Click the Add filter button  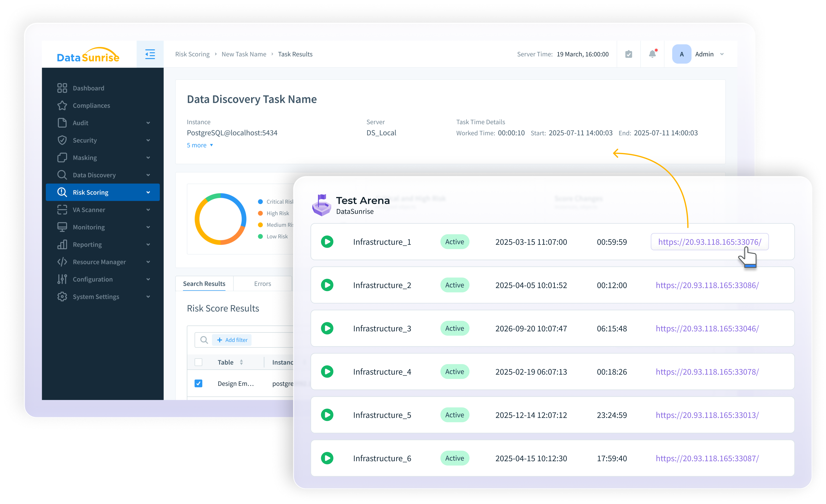pyautogui.click(x=232, y=340)
